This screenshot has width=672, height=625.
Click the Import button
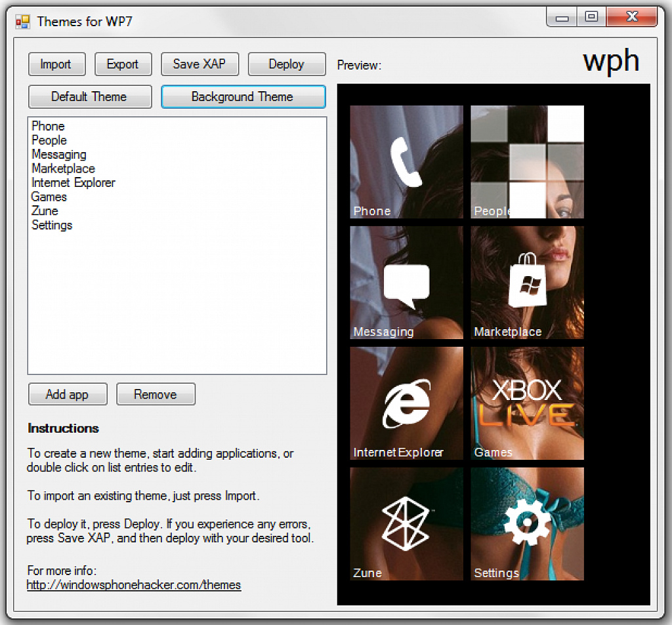(57, 64)
